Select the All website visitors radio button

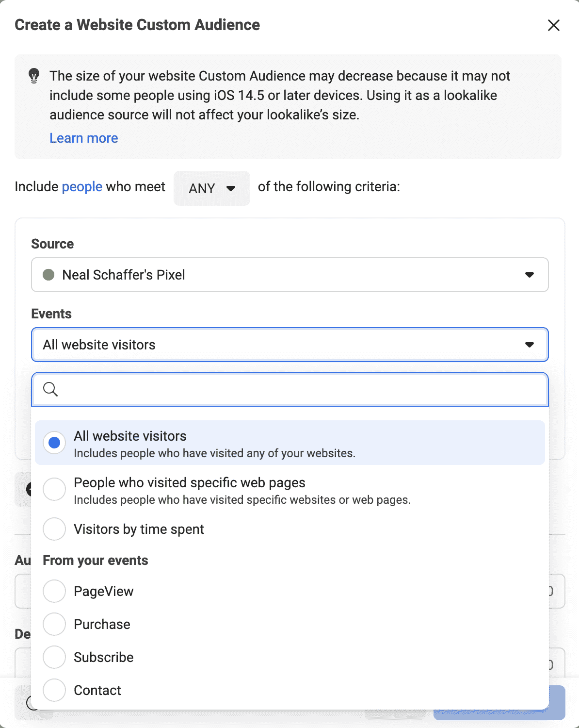click(54, 442)
